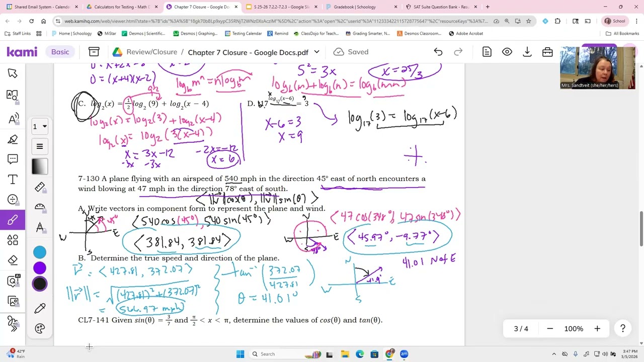
Task: Click the browser address bar URL
Action: [x=276, y=21]
